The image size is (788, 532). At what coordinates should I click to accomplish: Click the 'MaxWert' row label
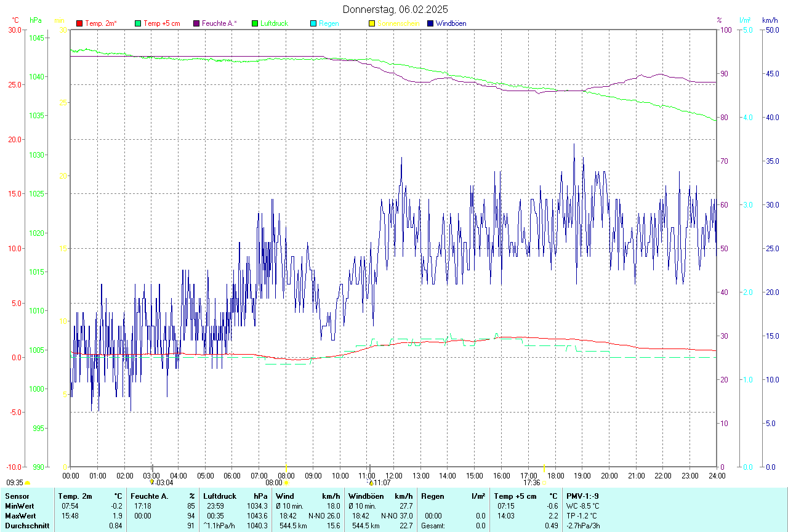(x=20, y=516)
